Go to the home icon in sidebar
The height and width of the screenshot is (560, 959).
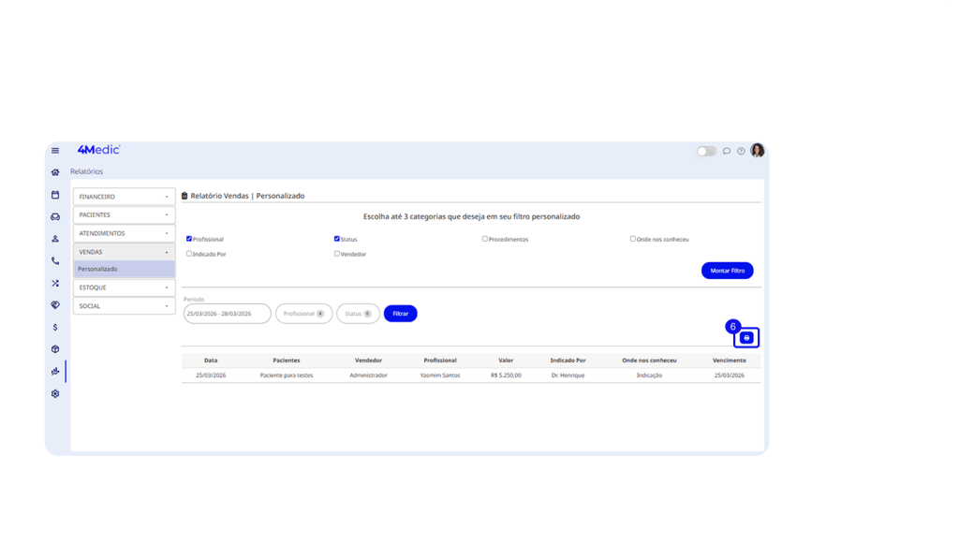click(x=55, y=172)
